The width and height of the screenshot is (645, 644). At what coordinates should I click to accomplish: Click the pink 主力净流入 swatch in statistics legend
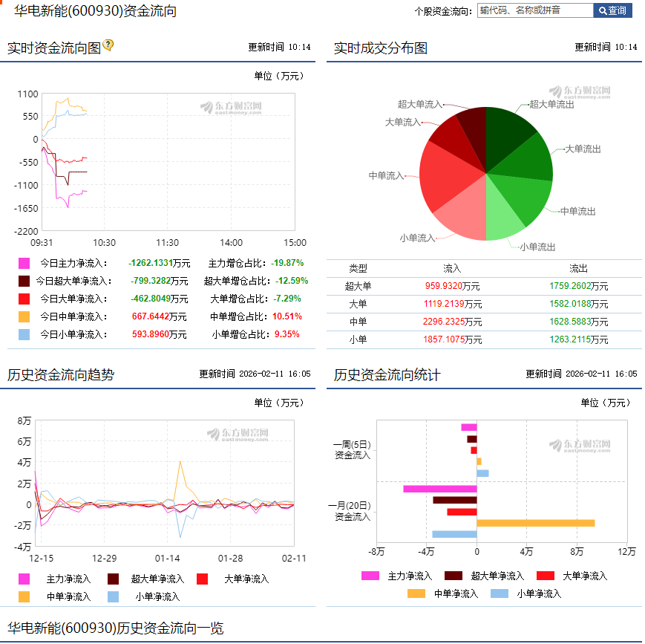point(370,576)
